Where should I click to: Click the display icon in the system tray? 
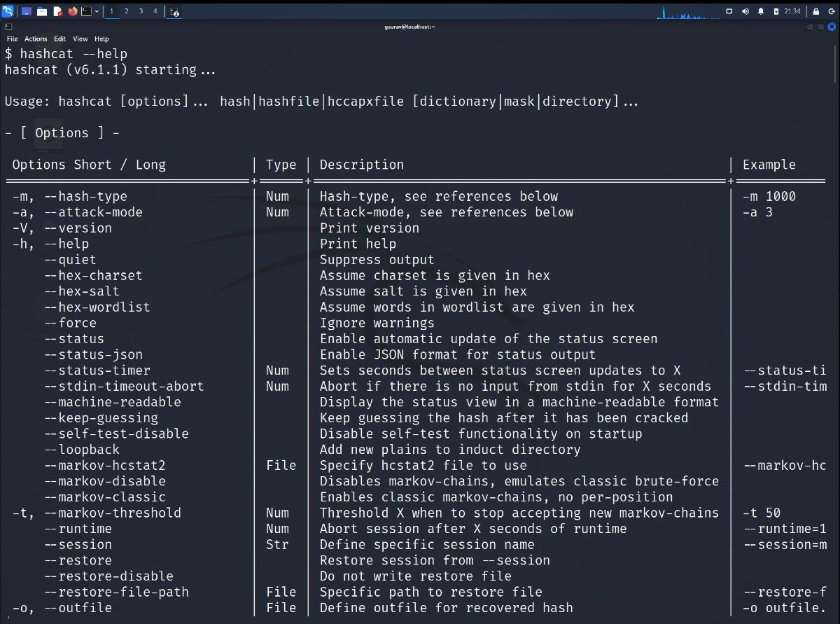[729, 11]
